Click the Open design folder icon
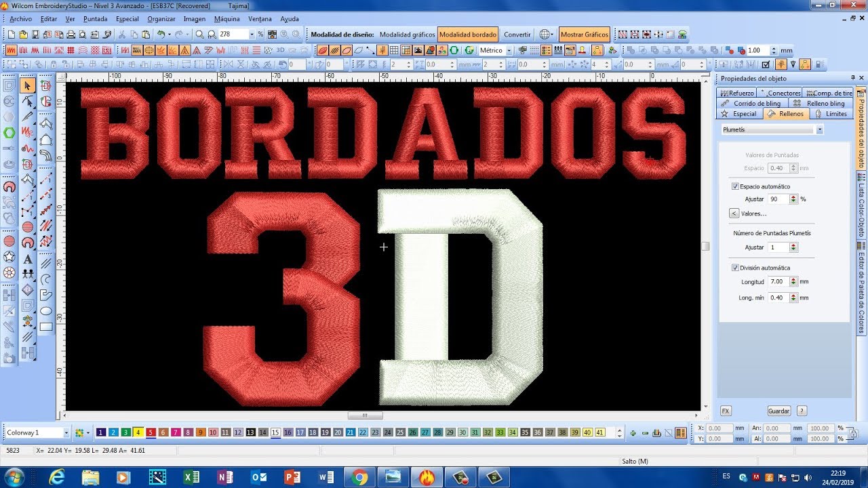The width and height of the screenshot is (868, 488). coord(24,34)
